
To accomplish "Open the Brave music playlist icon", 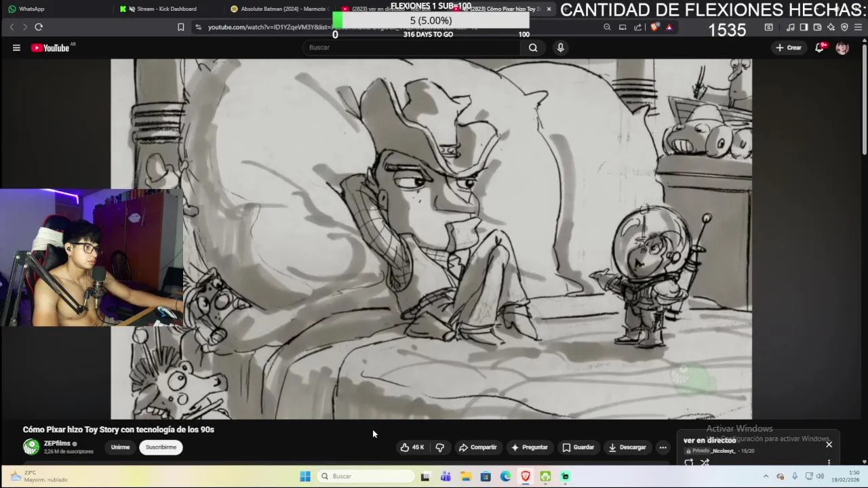I will [x=790, y=27].
